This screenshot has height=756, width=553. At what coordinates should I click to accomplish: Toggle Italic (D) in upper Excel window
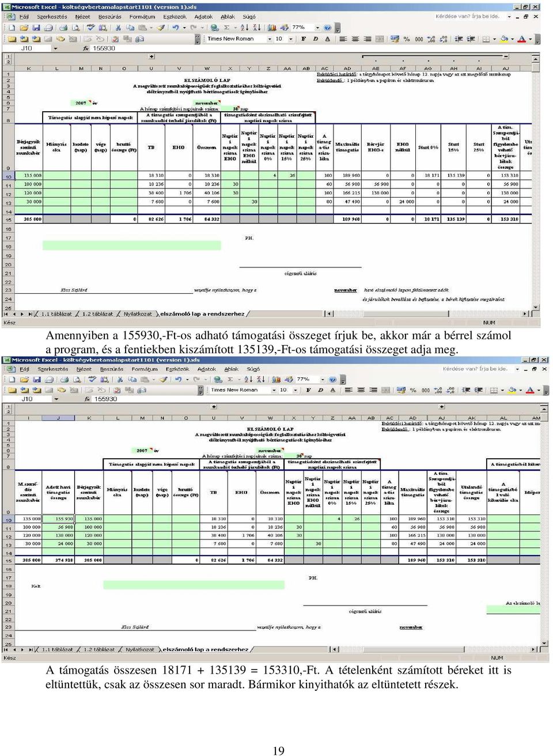point(315,39)
